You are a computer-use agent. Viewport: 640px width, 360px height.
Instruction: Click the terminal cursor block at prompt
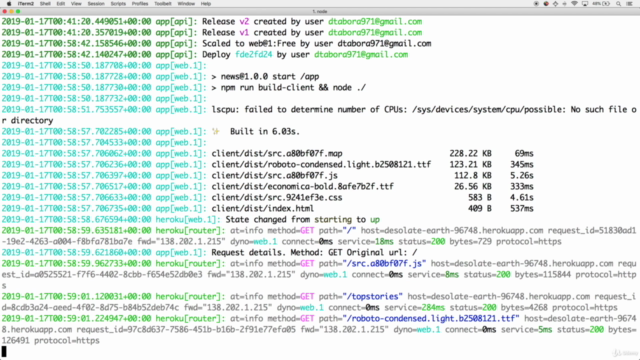pos(4,351)
